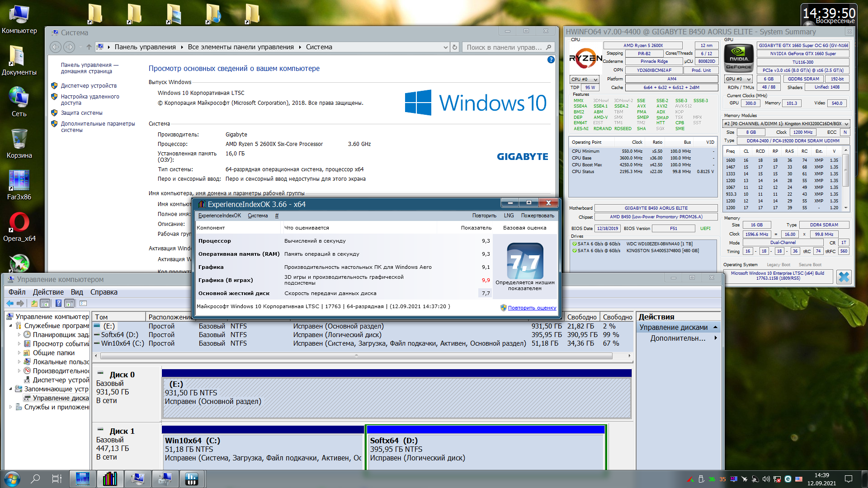Click LNG language menu in ExperienceIndexOK
The image size is (868, 488).
[x=509, y=216]
